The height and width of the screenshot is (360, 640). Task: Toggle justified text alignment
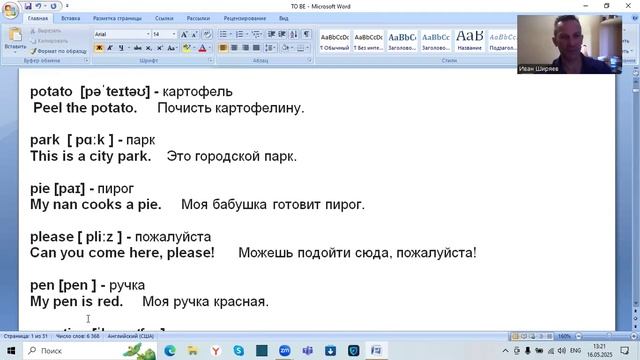pos(256,48)
